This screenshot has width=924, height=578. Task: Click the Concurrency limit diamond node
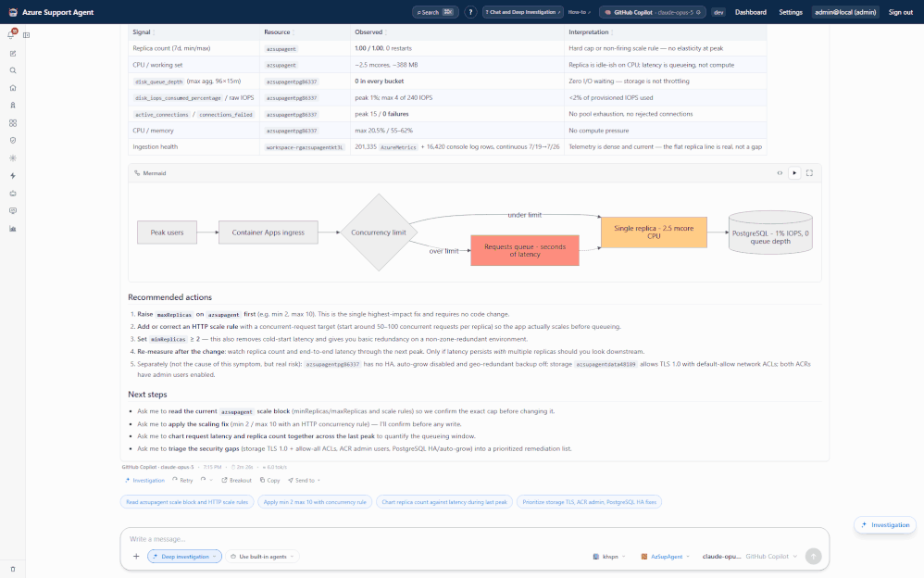coord(379,232)
